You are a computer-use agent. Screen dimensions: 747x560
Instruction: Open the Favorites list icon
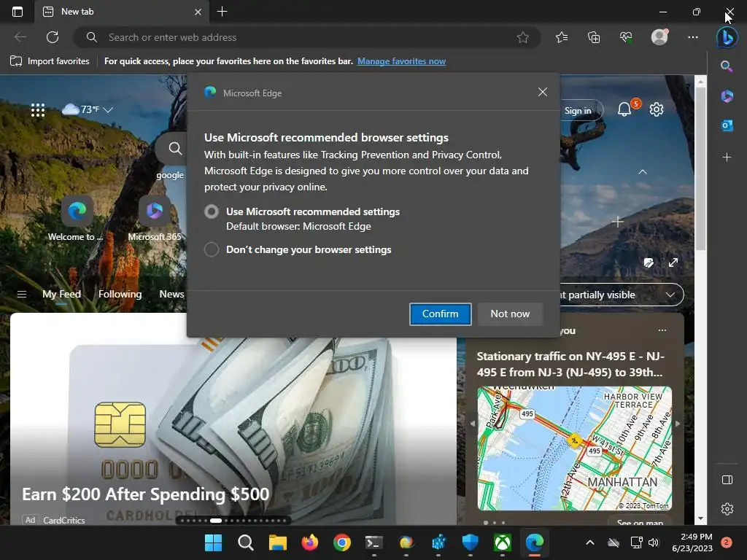tap(562, 37)
